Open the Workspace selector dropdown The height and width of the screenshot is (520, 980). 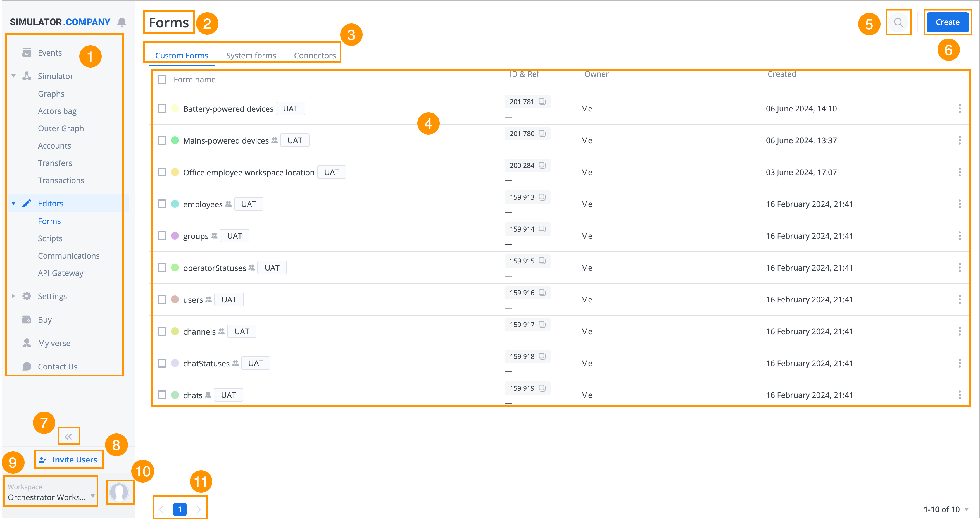(x=51, y=492)
